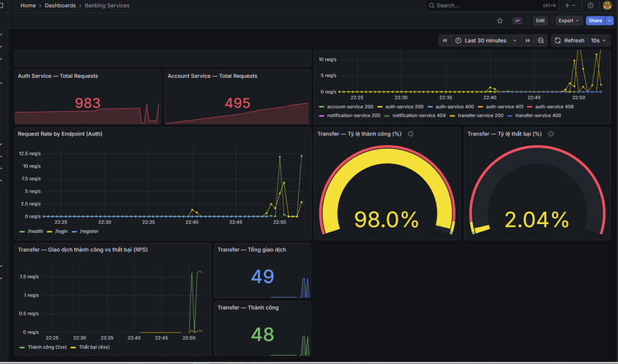Viewport: 618px width, 364px height.
Task: Toggle the Thất bại (4xx) legend series
Action: tap(90, 347)
